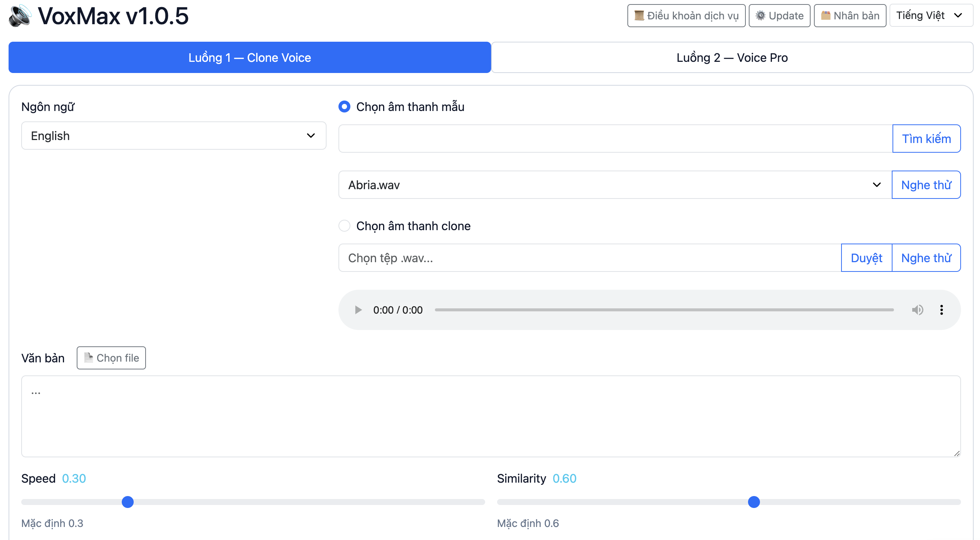The image size is (980, 540).
Task: Open Điều khoản dịch vụ scroll icon button
Action: (686, 16)
